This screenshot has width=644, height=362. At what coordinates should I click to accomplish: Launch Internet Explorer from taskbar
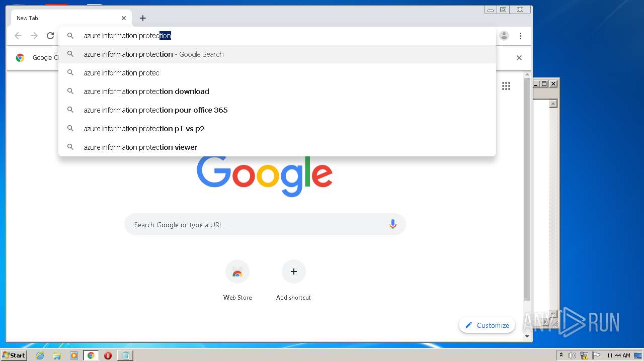click(40, 355)
